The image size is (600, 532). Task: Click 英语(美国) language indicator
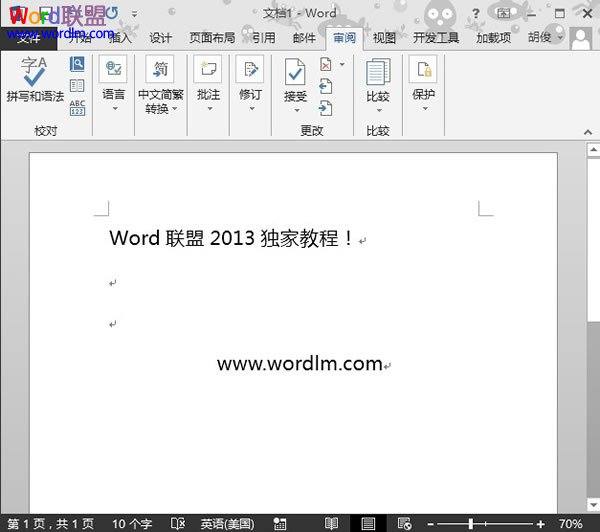pos(227,524)
